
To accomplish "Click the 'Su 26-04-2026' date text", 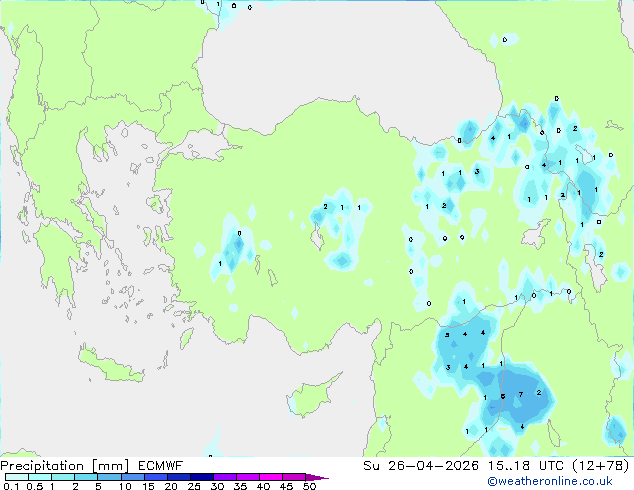I will pyautogui.click(x=421, y=466).
